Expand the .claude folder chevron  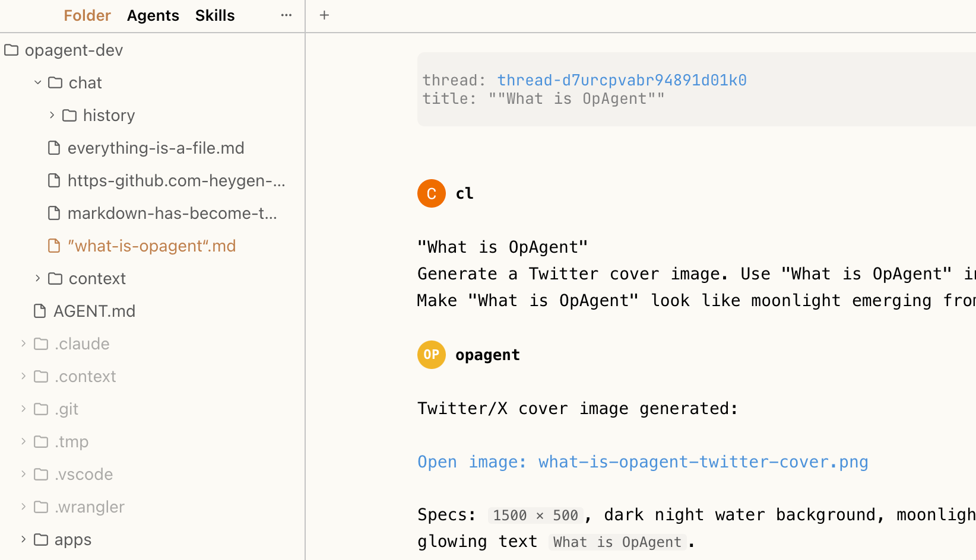pyautogui.click(x=23, y=343)
